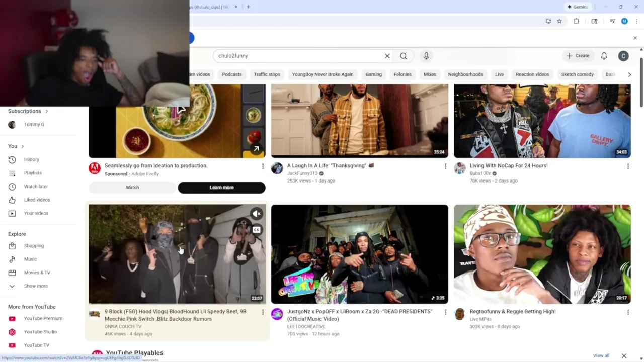
Task: Open options for 9 Block Hood Vlogs video
Action: (x=263, y=312)
